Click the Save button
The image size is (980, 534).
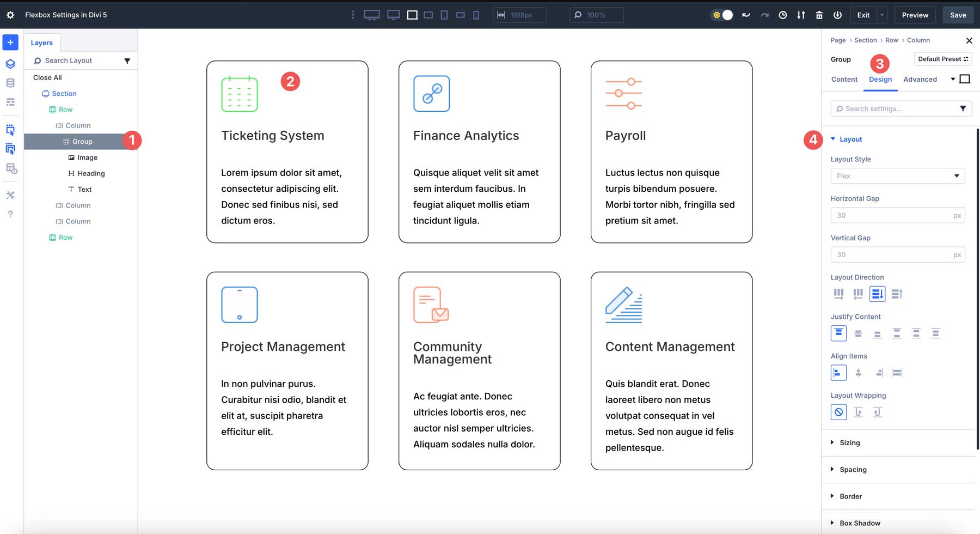pyautogui.click(x=958, y=15)
